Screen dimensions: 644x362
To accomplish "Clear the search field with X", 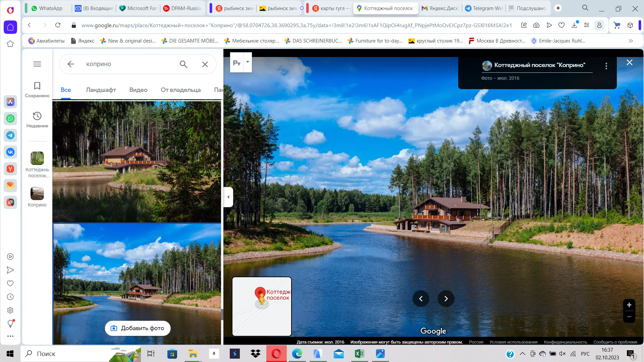I will click(205, 64).
